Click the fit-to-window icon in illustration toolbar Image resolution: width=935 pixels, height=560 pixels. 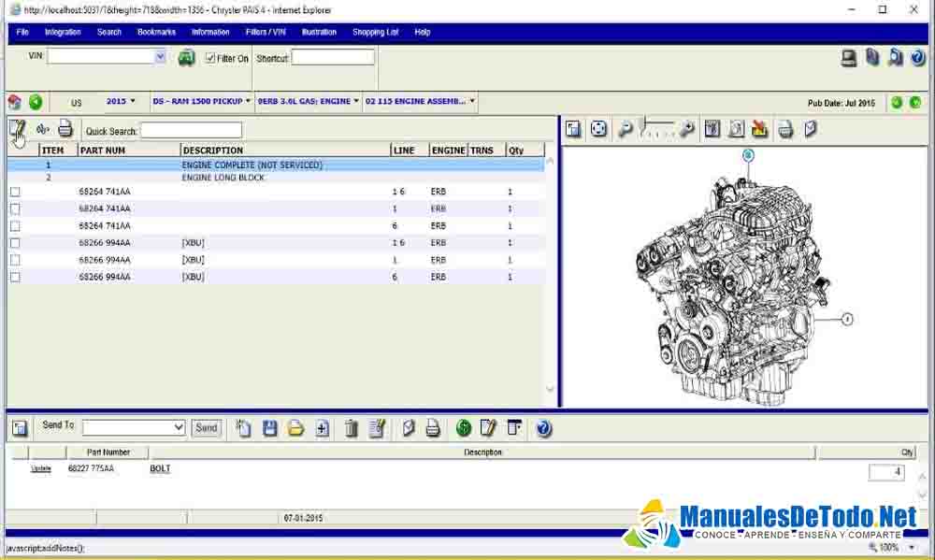click(x=598, y=129)
